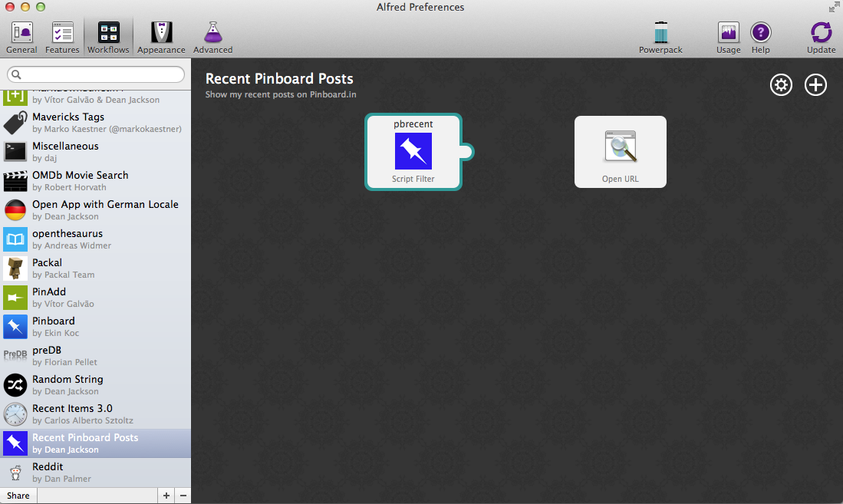Click the German flag icon

point(15,209)
